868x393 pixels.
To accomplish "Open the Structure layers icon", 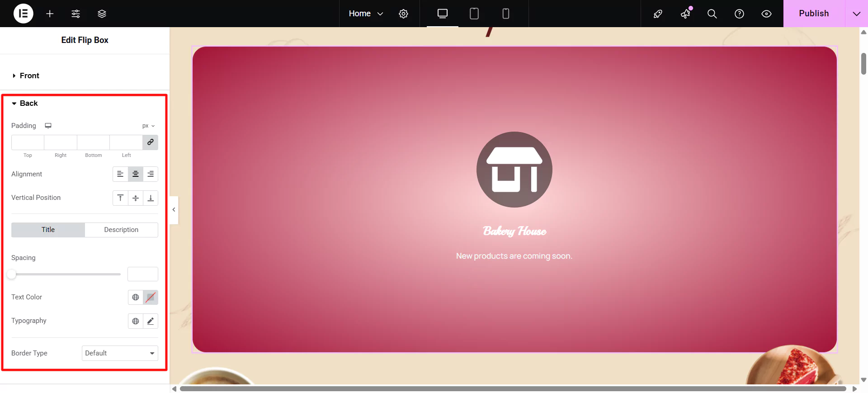I will pyautogui.click(x=102, y=14).
